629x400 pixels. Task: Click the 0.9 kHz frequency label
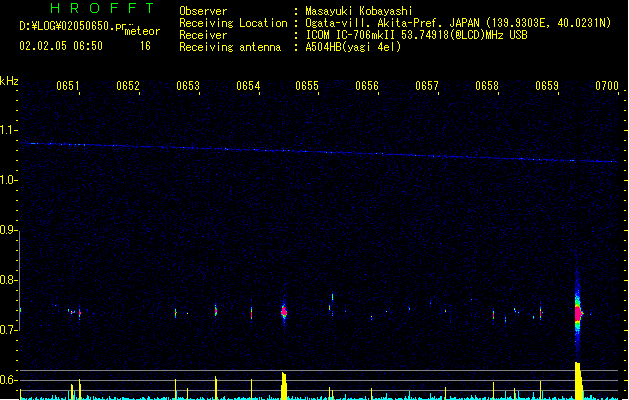pyautogui.click(x=9, y=230)
